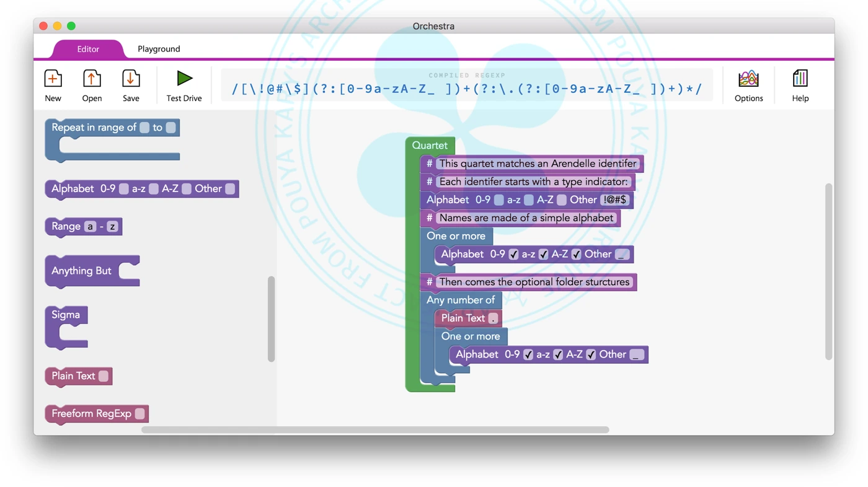The image size is (868, 487).
Task: Click the New file icon
Action: [x=53, y=79]
